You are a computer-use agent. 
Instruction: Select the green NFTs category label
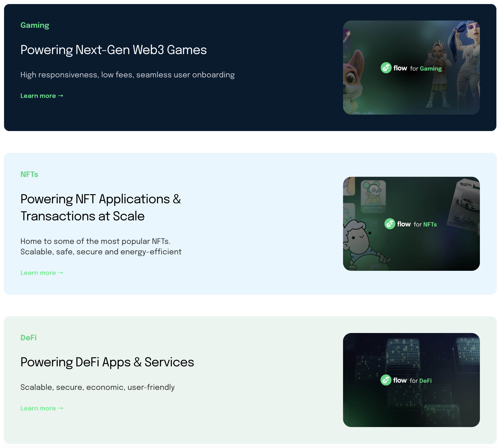point(29,174)
